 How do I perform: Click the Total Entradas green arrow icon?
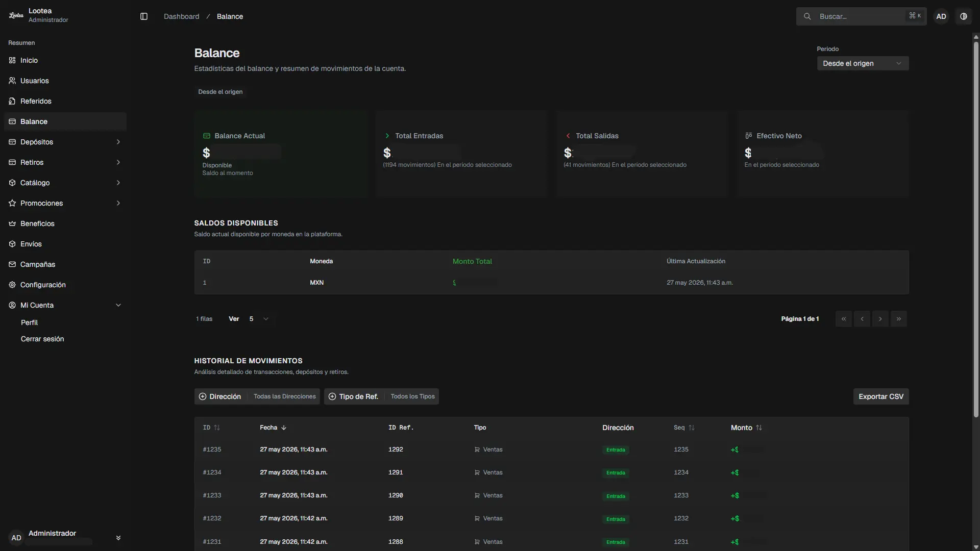pyautogui.click(x=387, y=136)
